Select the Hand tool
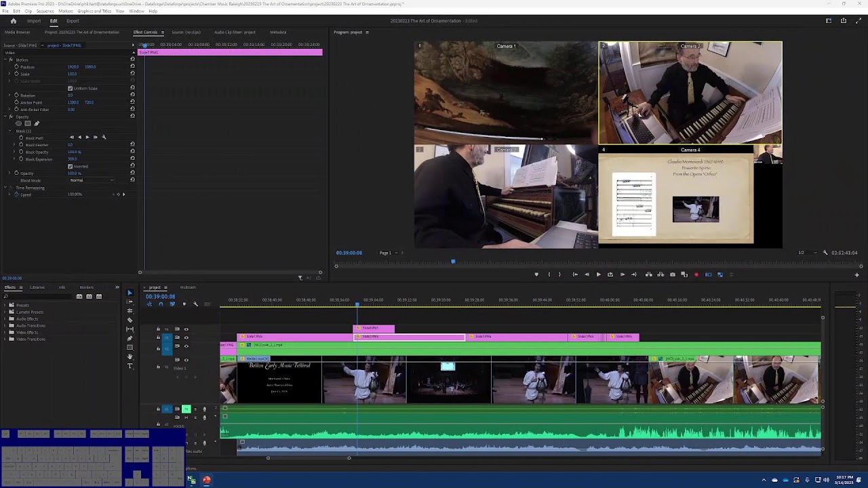 [130, 357]
